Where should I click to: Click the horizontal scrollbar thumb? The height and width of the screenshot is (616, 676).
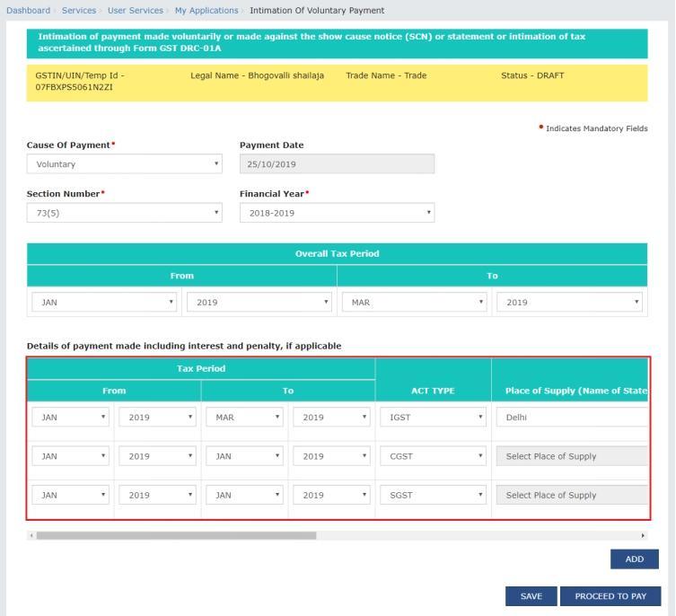[176, 535]
